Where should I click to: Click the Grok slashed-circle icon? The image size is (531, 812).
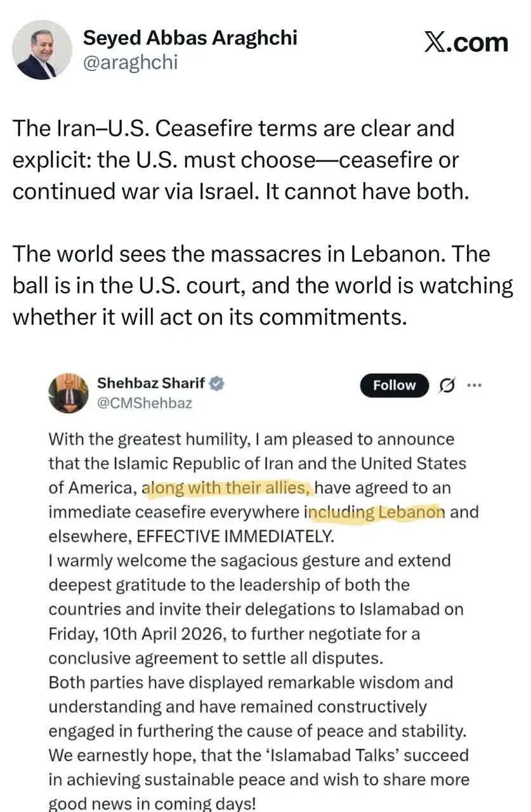point(447,386)
